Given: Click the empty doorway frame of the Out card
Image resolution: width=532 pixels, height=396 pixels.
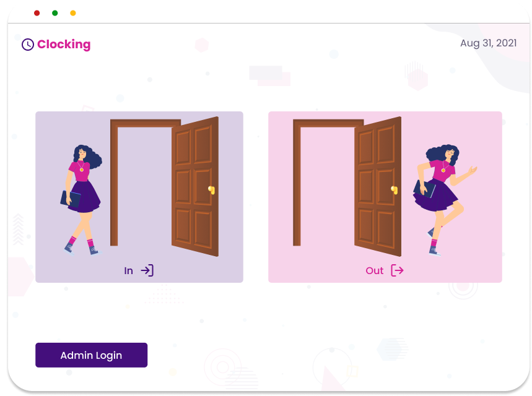Looking at the screenshot, I should pos(324,183).
